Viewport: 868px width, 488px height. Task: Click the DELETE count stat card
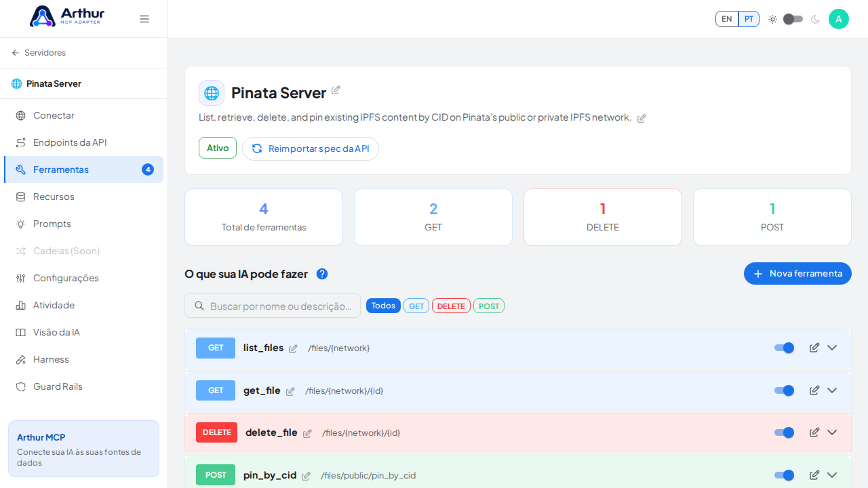(x=603, y=217)
